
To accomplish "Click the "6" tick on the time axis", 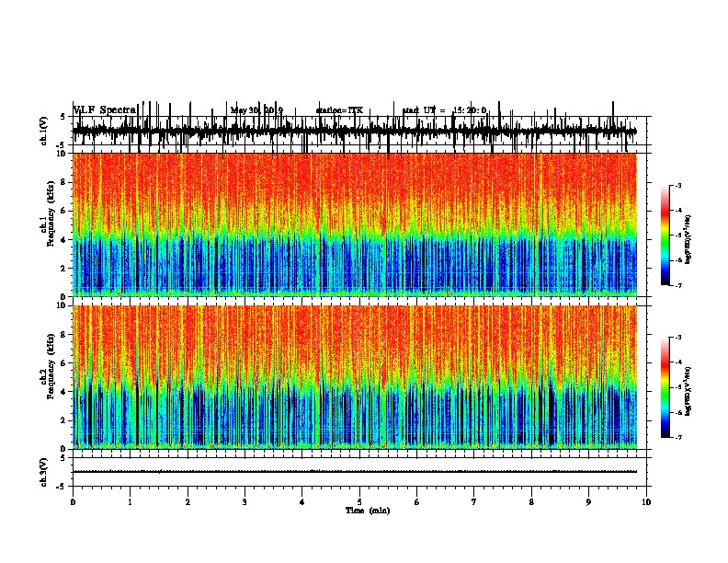I will coord(416,502).
